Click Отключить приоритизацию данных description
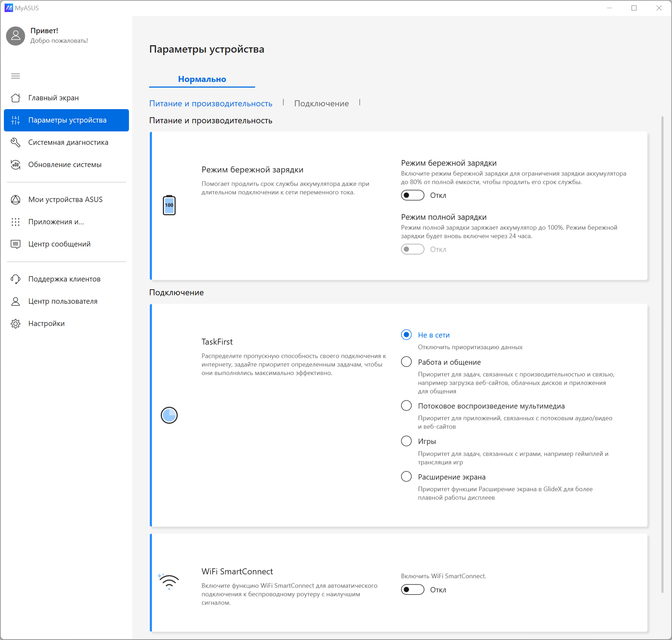The image size is (672, 640). tap(470, 347)
